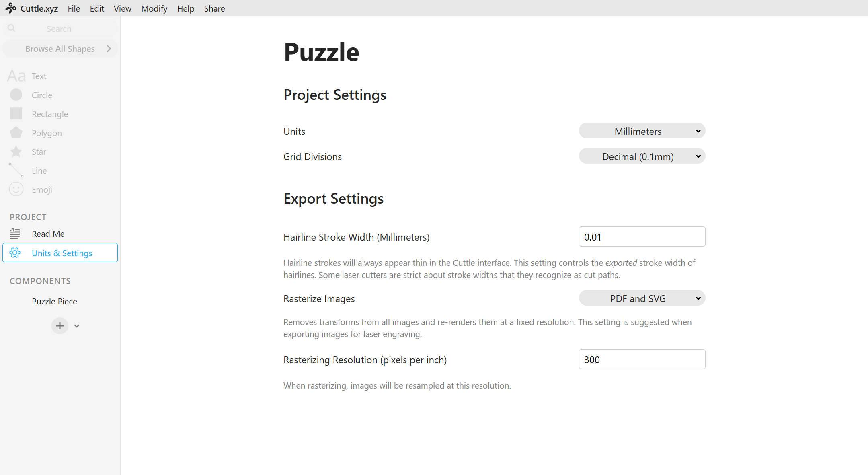Select the Line shape icon
The image size is (868, 475).
coord(16,171)
